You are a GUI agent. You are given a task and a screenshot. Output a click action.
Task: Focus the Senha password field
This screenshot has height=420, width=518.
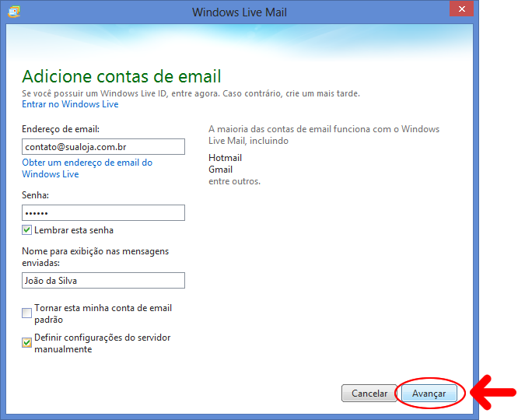click(103, 213)
